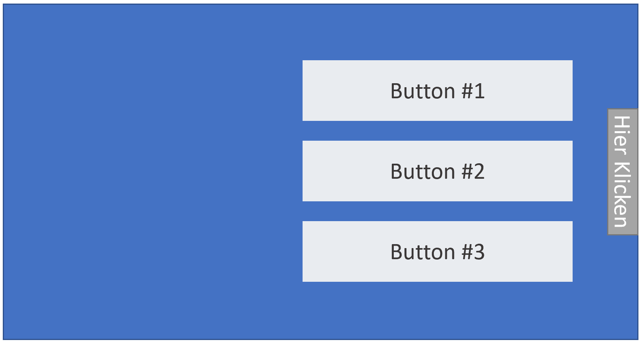Click the '#1' label text
Screen dimensions: 644x344
coord(473,91)
